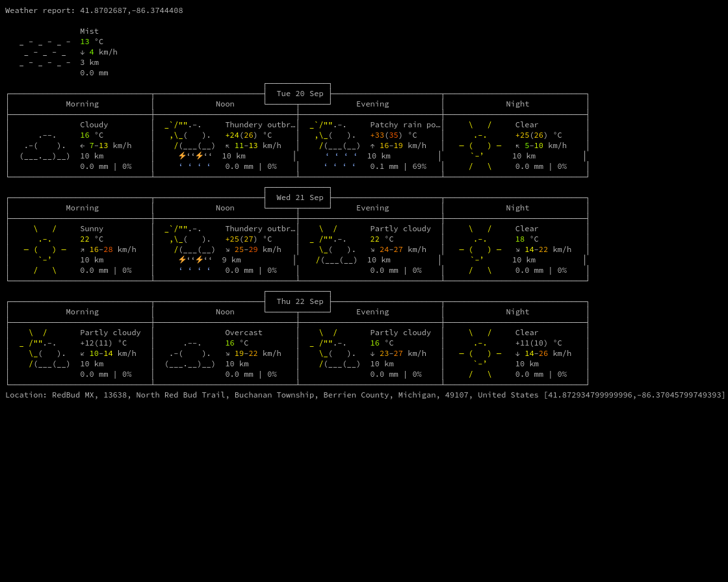Click the Wed 21 Sep date header
This screenshot has width=728, height=582.
click(x=300, y=197)
